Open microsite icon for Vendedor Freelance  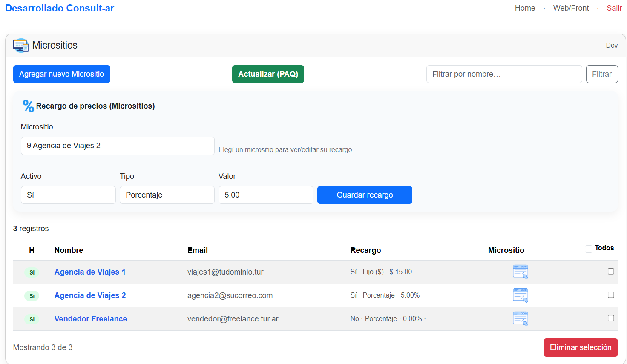tap(520, 318)
